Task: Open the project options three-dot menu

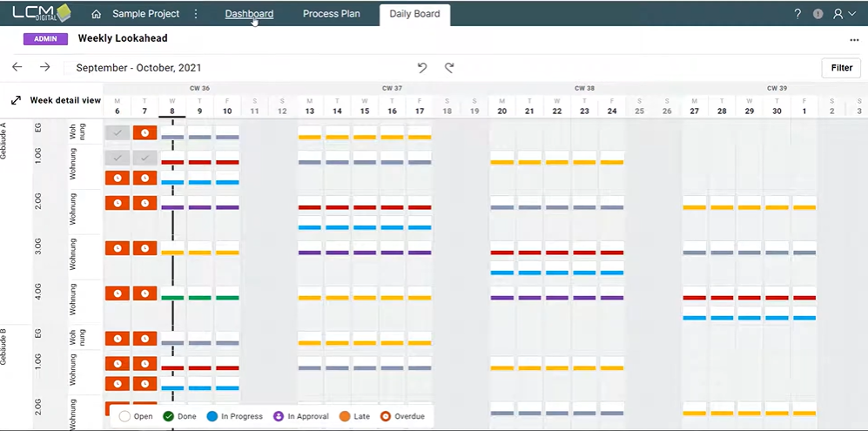Action: 196,14
